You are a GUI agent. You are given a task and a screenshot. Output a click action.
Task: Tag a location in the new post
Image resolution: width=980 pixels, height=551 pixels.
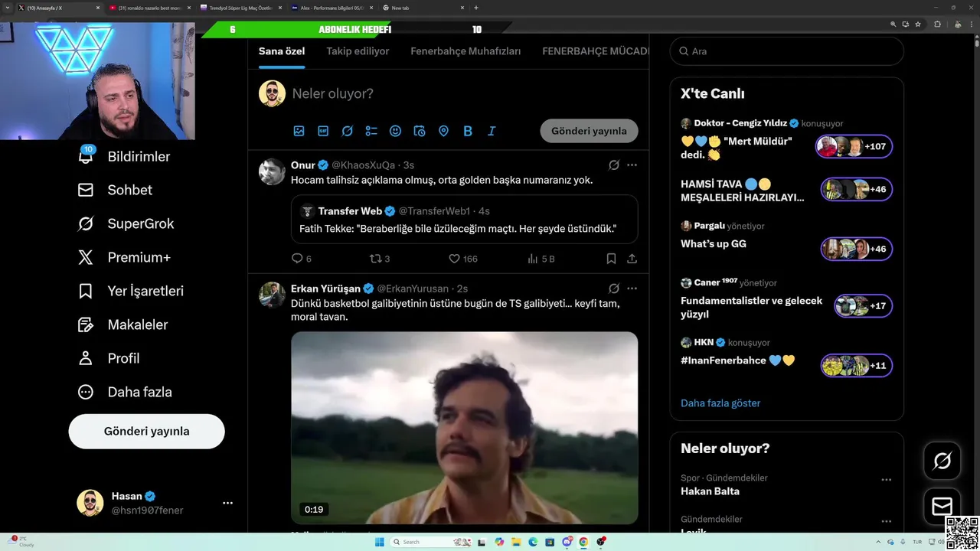443,131
